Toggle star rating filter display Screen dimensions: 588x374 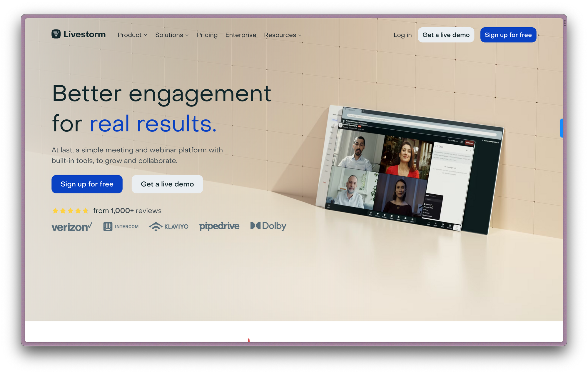(69, 211)
